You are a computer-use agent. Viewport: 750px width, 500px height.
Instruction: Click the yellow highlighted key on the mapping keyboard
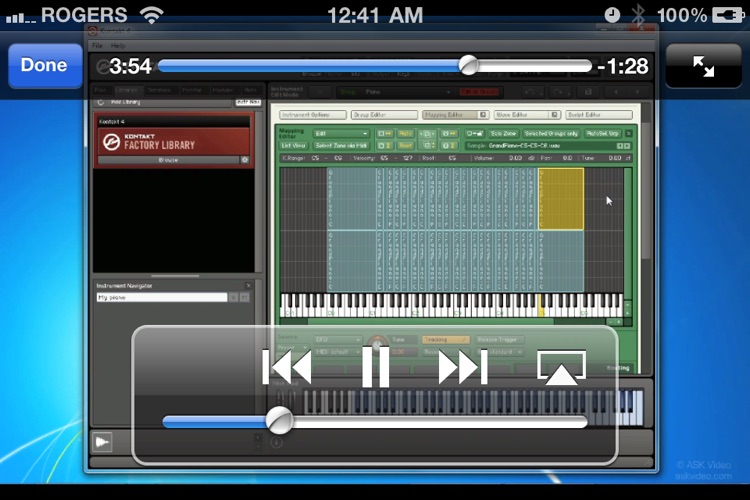pyautogui.click(x=541, y=305)
